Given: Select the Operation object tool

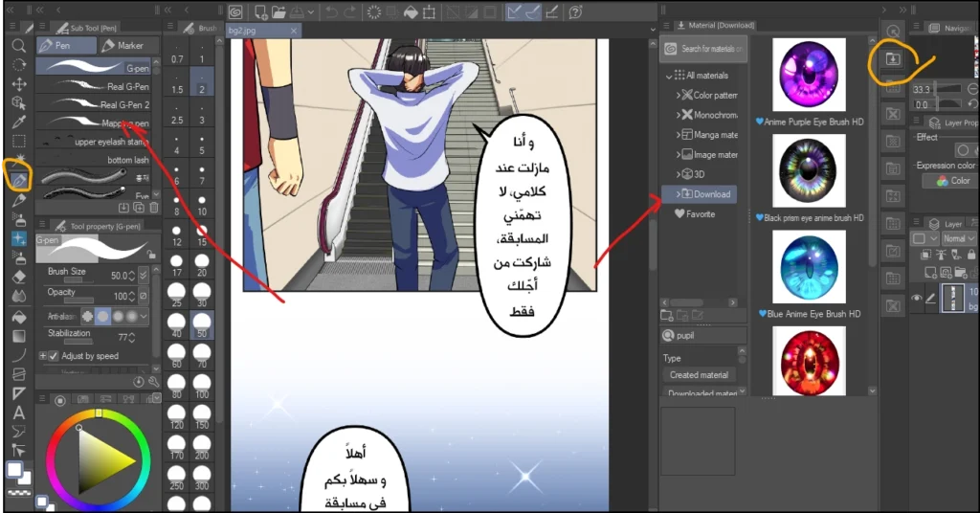Looking at the screenshot, I should pos(19,103).
